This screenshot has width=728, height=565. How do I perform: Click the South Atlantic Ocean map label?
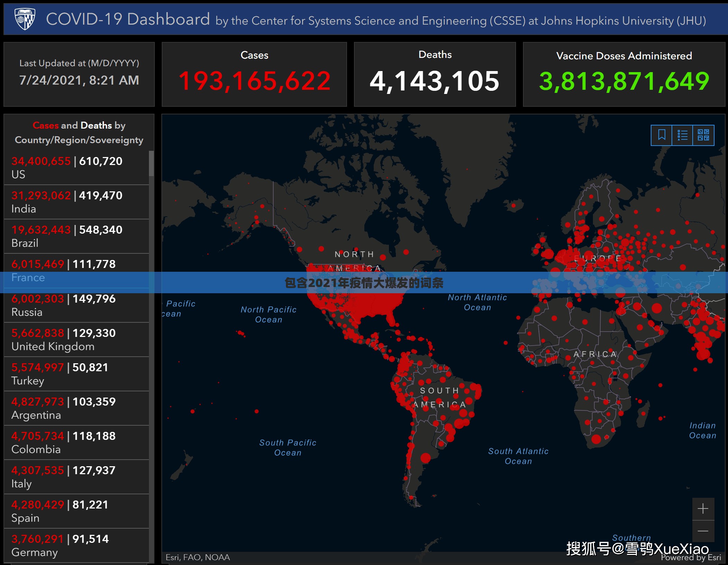518,456
